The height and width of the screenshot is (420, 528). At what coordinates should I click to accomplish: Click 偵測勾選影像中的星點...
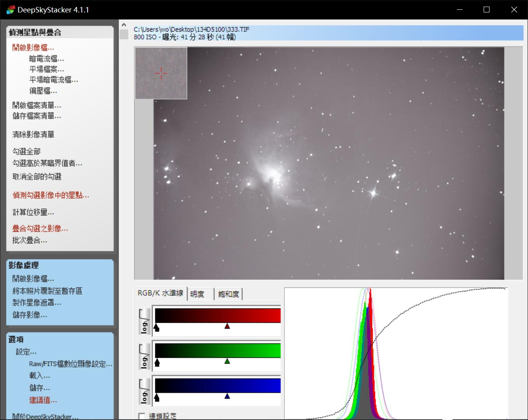[51, 195]
